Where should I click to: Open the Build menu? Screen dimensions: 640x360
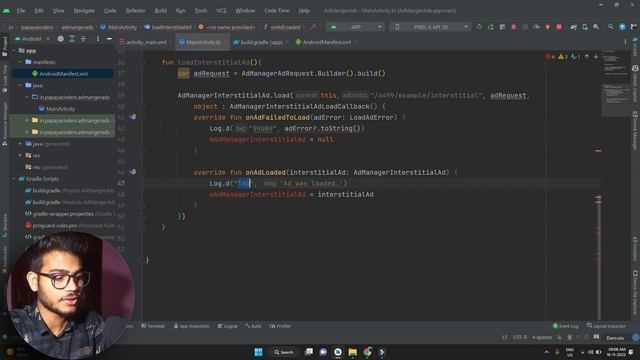point(160,11)
